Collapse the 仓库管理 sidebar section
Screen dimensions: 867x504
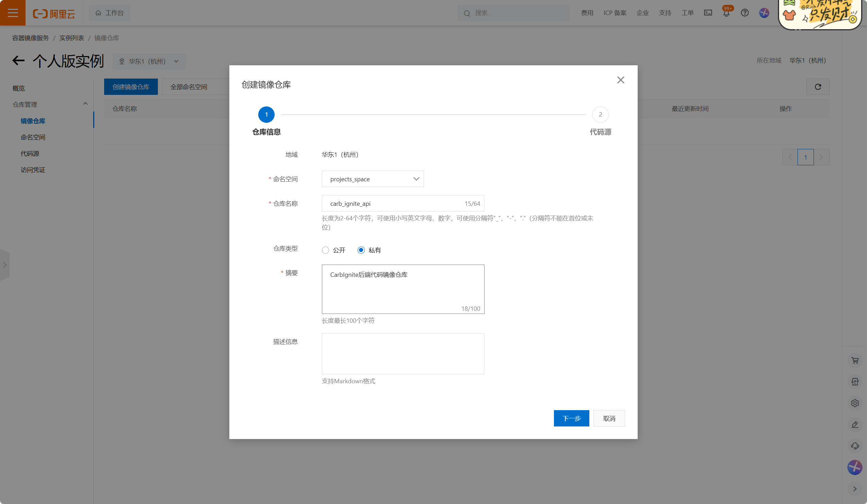pos(85,104)
